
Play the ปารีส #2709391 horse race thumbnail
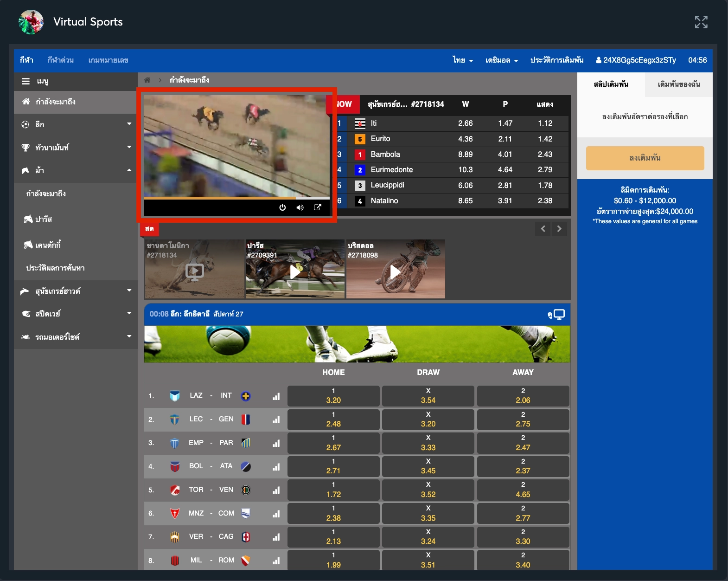coord(295,271)
